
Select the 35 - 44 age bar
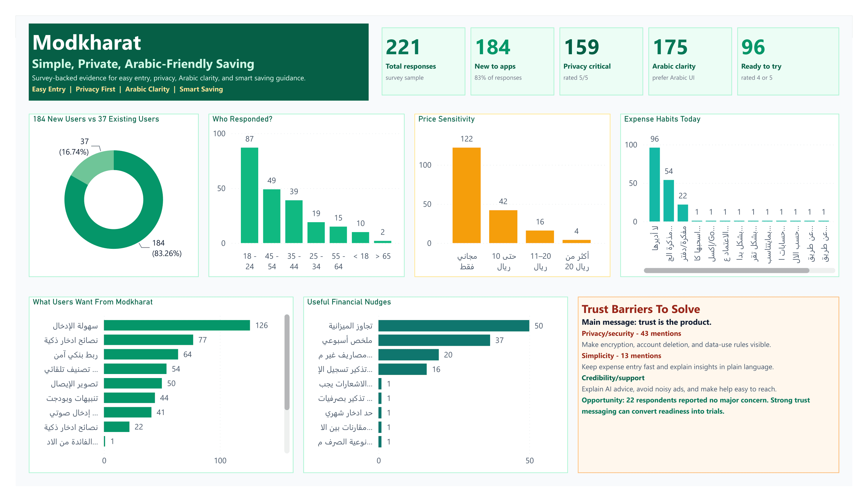click(294, 222)
